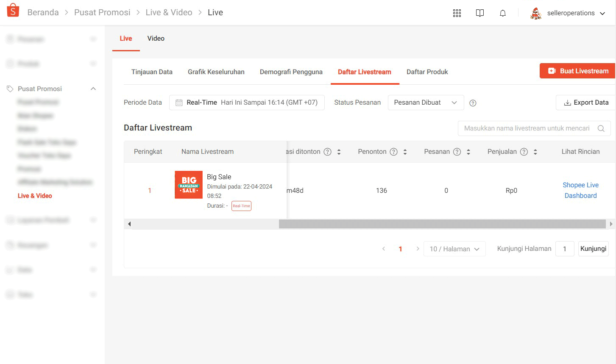Select the Daftar Livestream tab
Image resolution: width=616 pixels, height=364 pixels.
(x=365, y=72)
